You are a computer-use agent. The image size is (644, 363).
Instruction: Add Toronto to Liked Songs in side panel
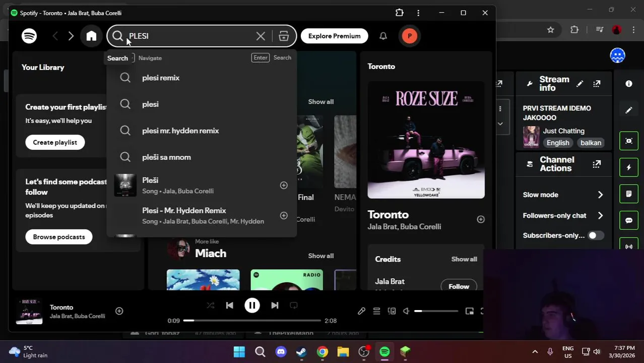pyautogui.click(x=481, y=219)
